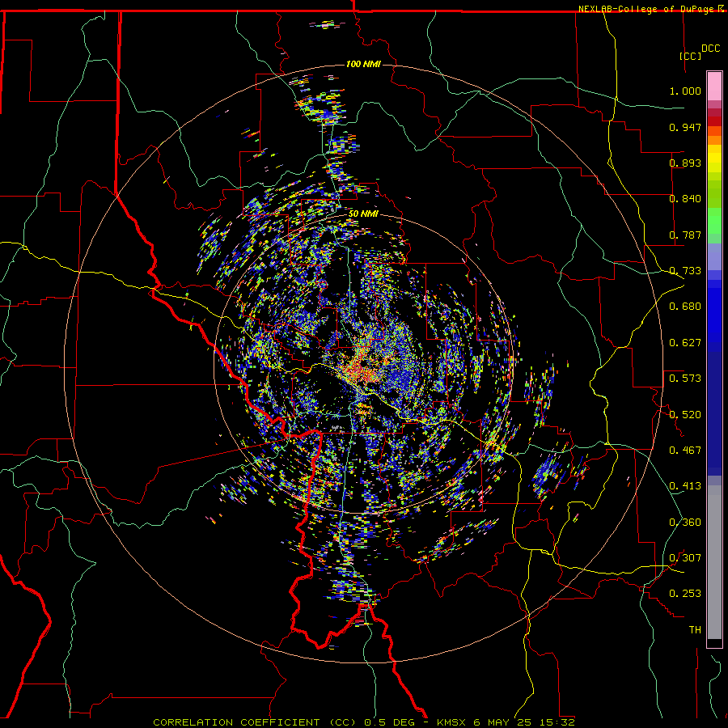Click the 0.947 scale value
Screen dimensions: 728x728
coord(685,127)
